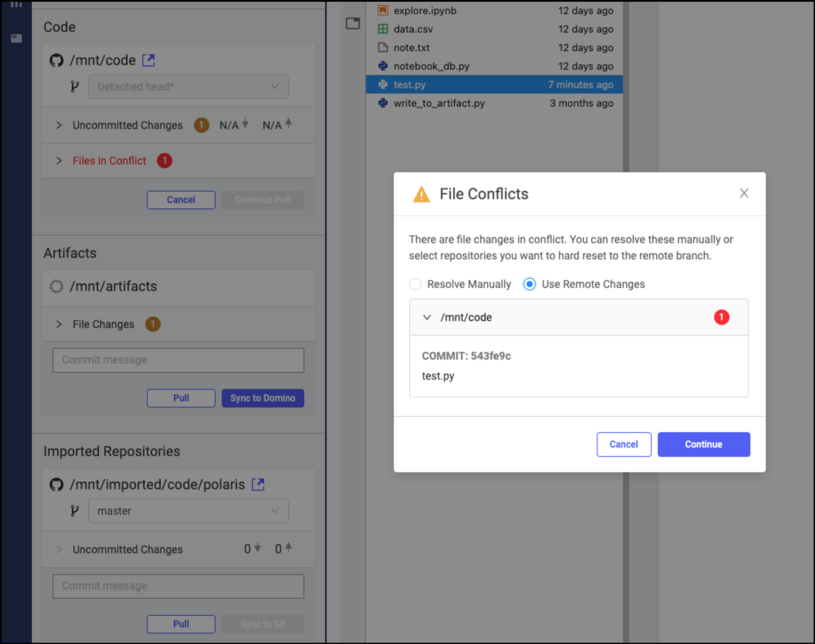
Task: Select the Resolve Manually radio option
Action: (415, 284)
